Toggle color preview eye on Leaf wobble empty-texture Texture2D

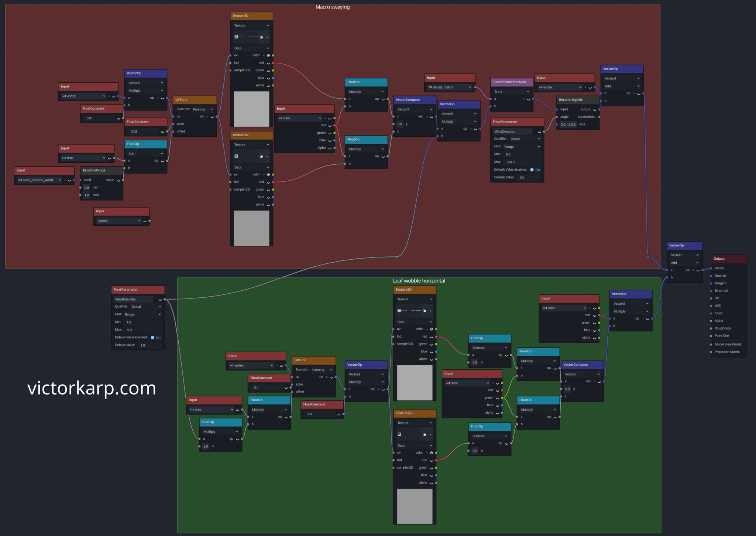click(432, 453)
